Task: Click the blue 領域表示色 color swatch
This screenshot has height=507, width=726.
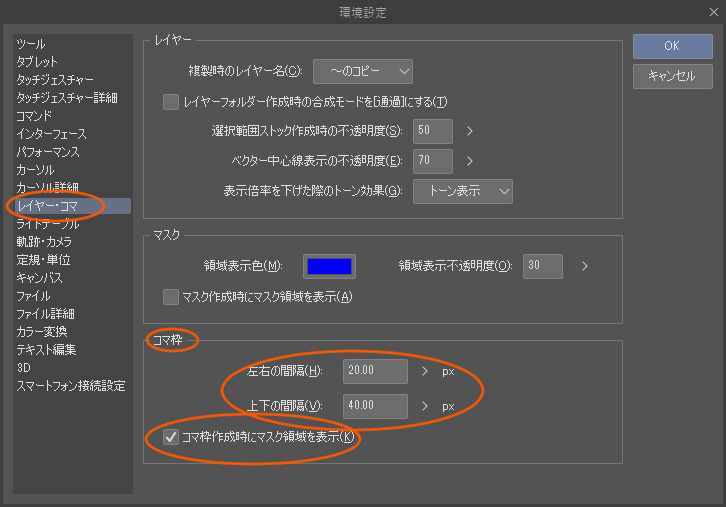Action: [330, 266]
